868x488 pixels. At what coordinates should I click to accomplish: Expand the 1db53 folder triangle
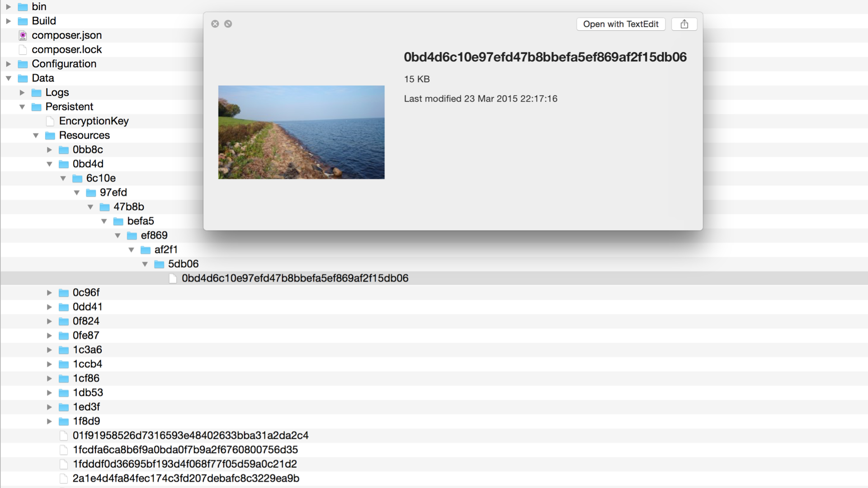click(x=49, y=393)
